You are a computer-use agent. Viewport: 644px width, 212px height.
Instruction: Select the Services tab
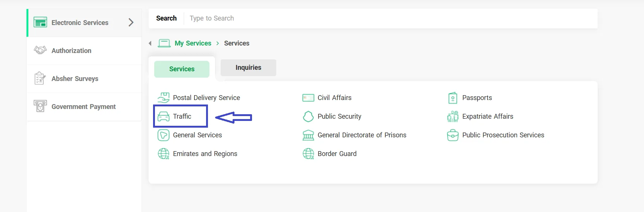(182, 69)
